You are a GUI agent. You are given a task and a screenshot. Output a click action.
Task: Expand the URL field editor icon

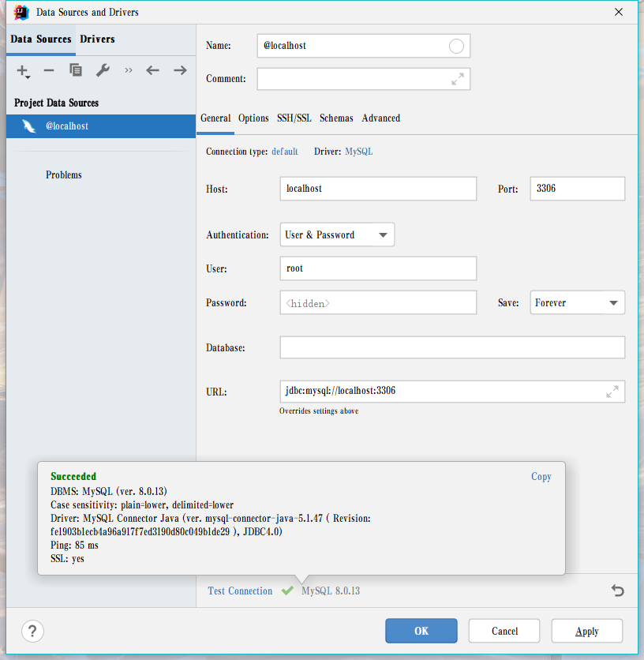click(612, 392)
